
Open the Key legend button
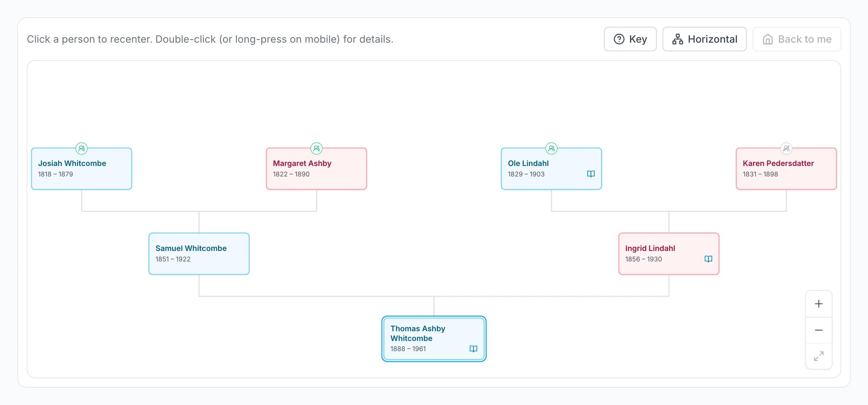[x=630, y=39]
